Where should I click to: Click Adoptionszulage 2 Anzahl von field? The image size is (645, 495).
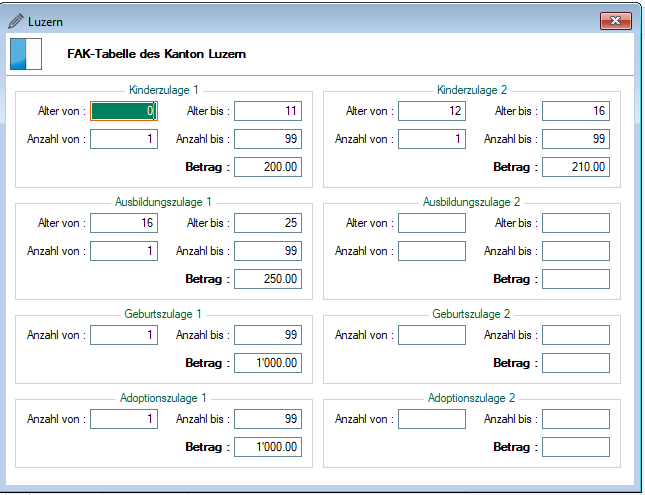[432, 419]
